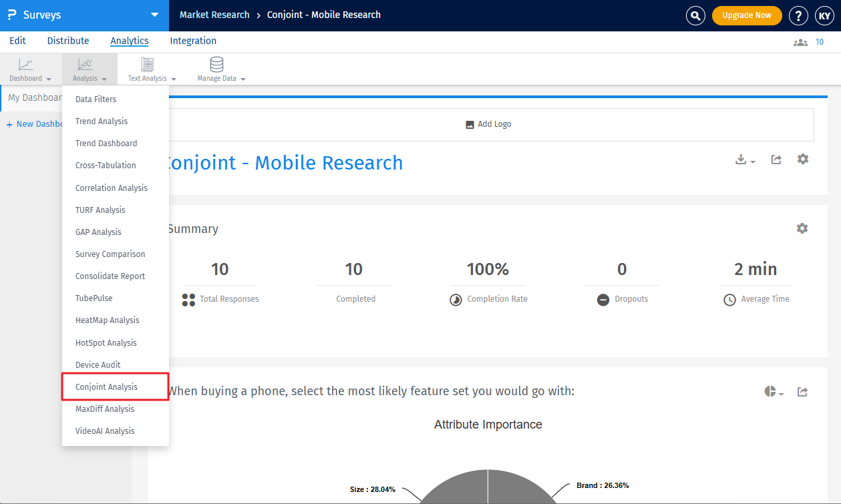Open dashboard settings gear icon

pyautogui.click(x=802, y=159)
